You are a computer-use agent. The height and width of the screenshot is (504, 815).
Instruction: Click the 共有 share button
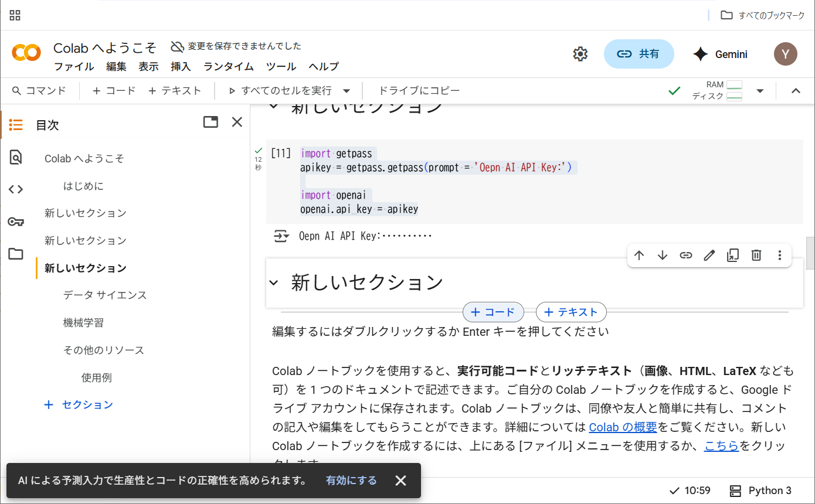click(639, 54)
